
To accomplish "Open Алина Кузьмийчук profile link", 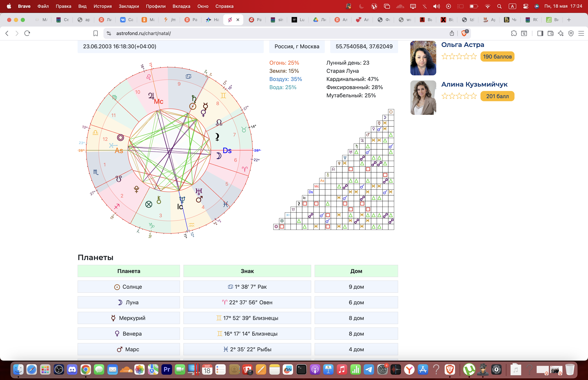I will coord(474,84).
